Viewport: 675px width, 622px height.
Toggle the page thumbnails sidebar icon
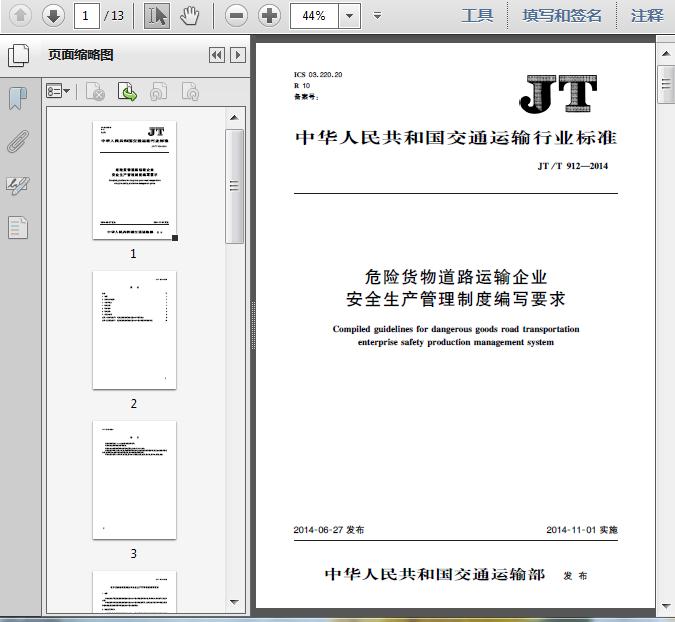click(18, 56)
